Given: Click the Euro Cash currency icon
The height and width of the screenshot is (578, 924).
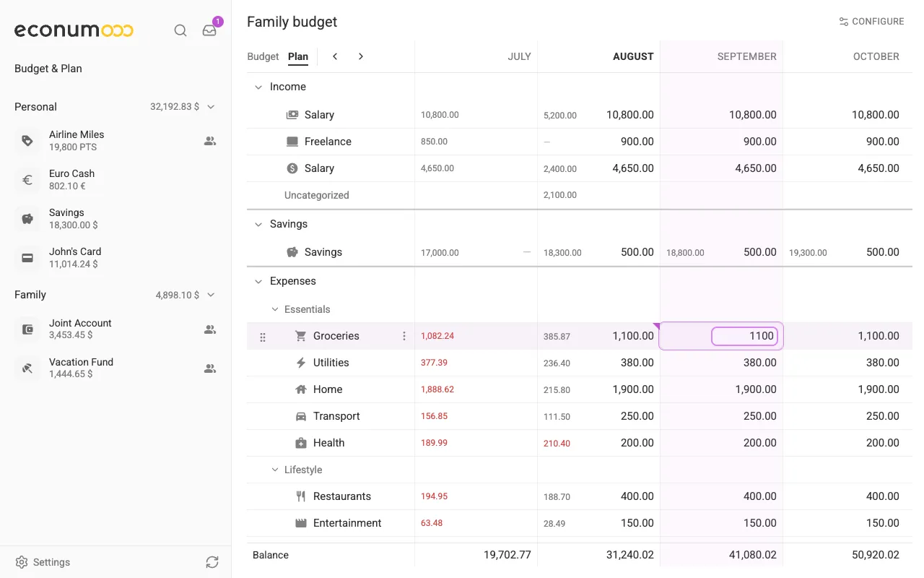Looking at the screenshot, I should tap(27, 180).
